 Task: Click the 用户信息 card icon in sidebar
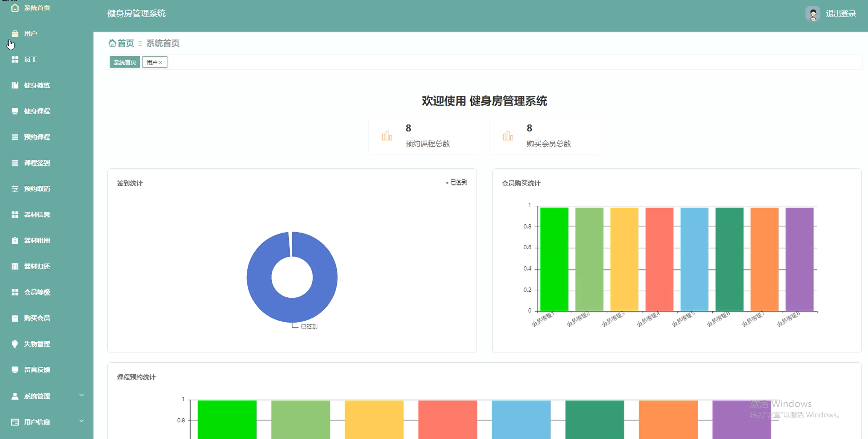[15, 422]
